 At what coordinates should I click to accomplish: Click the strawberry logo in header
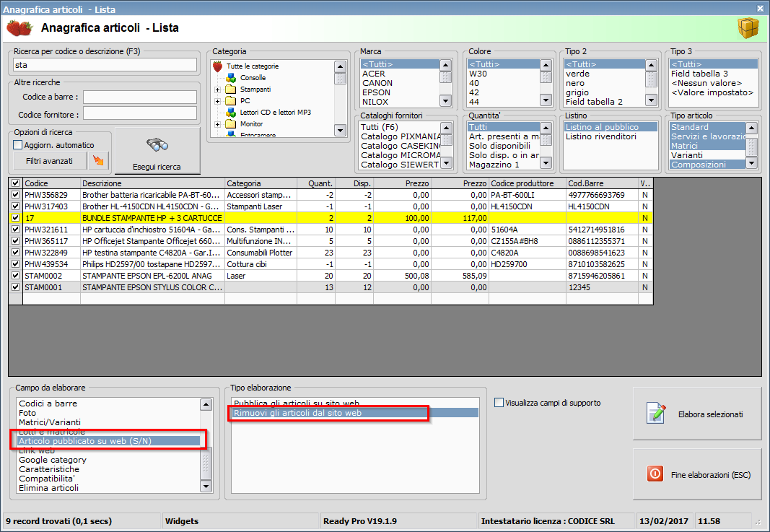pyautogui.click(x=19, y=28)
